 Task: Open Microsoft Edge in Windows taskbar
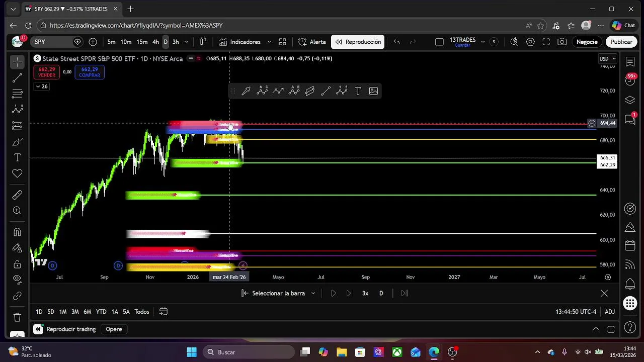[x=434, y=352]
